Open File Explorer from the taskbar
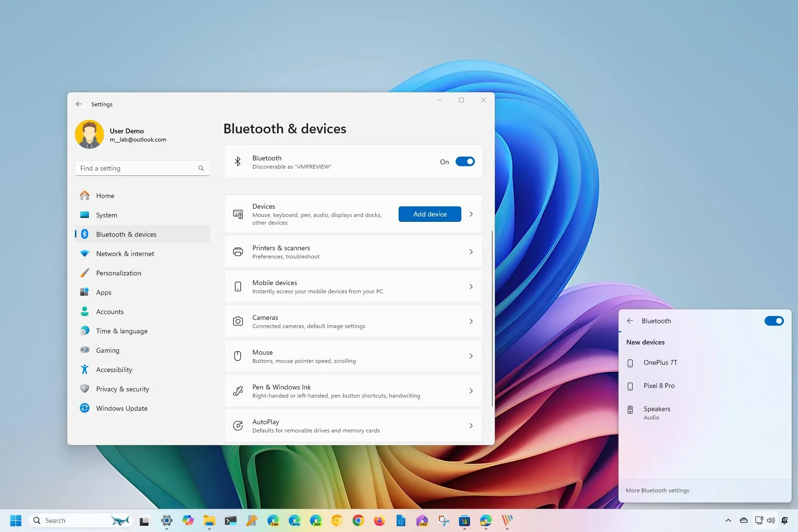Viewport: 798px width, 532px height. [x=209, y=520]
